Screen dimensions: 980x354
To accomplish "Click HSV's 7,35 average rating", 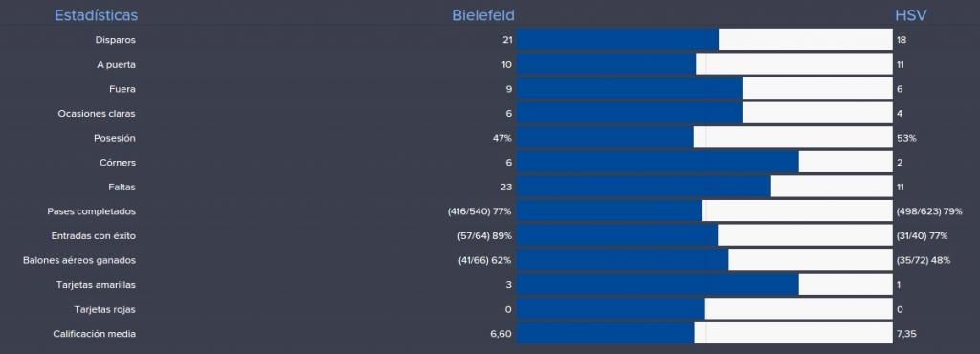I will coord(905,334).
